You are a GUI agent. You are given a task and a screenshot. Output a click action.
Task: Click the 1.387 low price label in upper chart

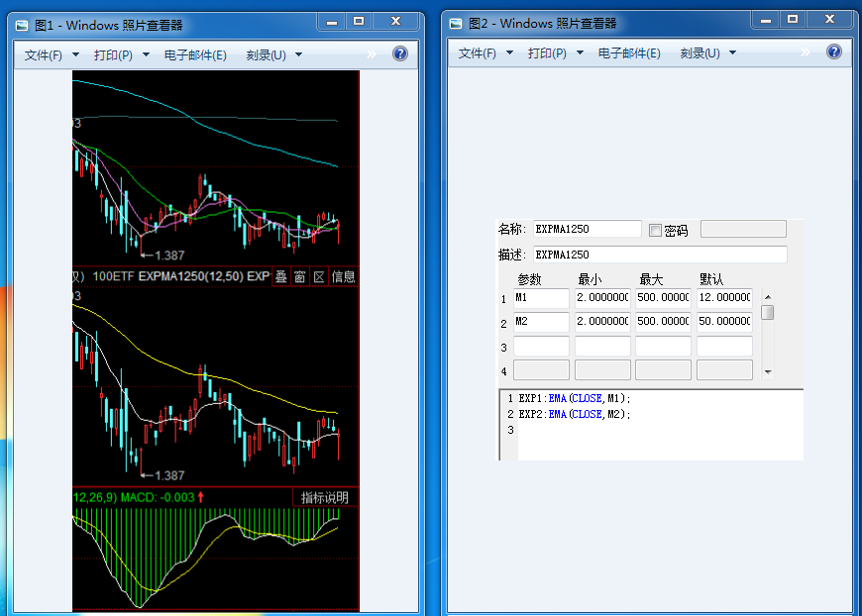[169, 256]
